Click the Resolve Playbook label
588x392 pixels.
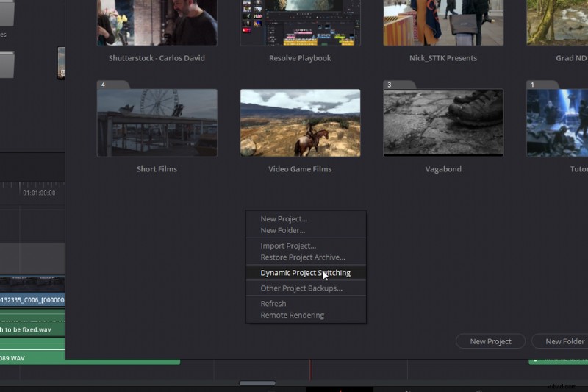click(x=300, y=58)
